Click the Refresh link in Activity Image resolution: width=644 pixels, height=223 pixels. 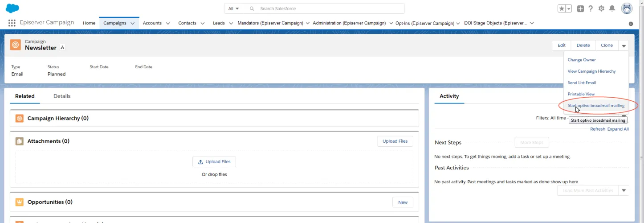pyautogui.click(x=598, y=129)
